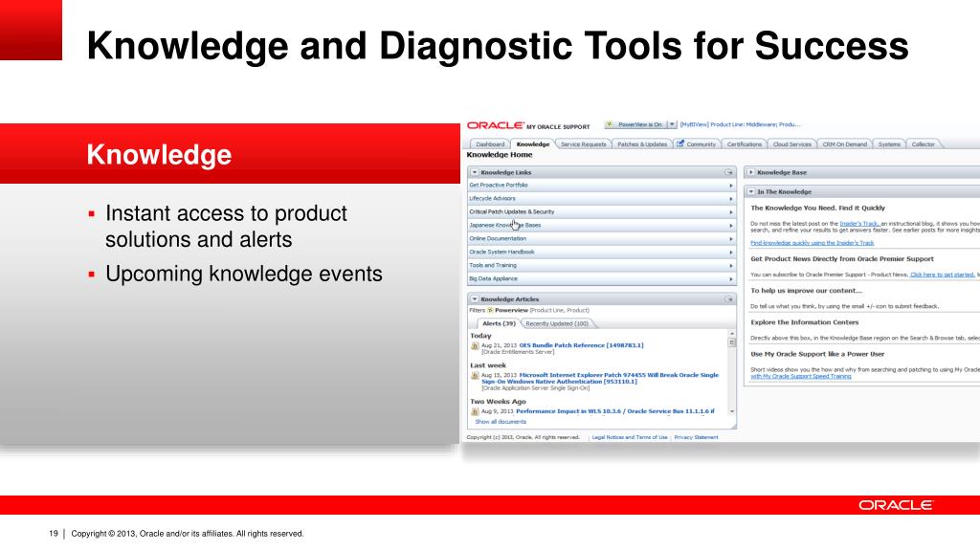Click the alerts list scroll up arrow

(x=732, y=334)
